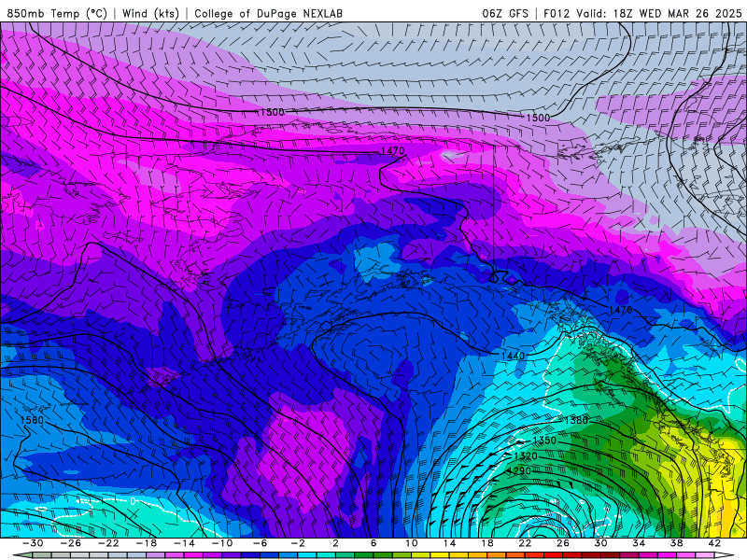Image resolution: width=747 pixels, height=560 pixels.
Task: Click the 18 value on the color scale
Action: click(486, 543)
